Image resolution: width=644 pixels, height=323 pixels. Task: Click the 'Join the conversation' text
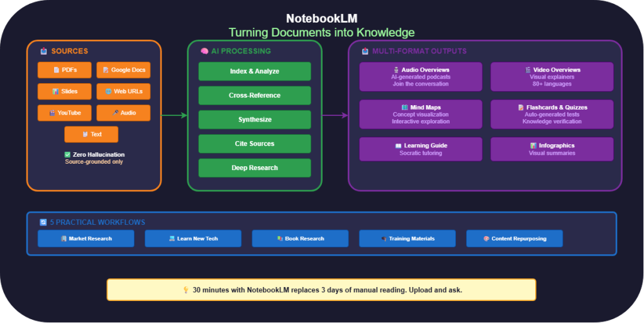[x=421, y=84]
